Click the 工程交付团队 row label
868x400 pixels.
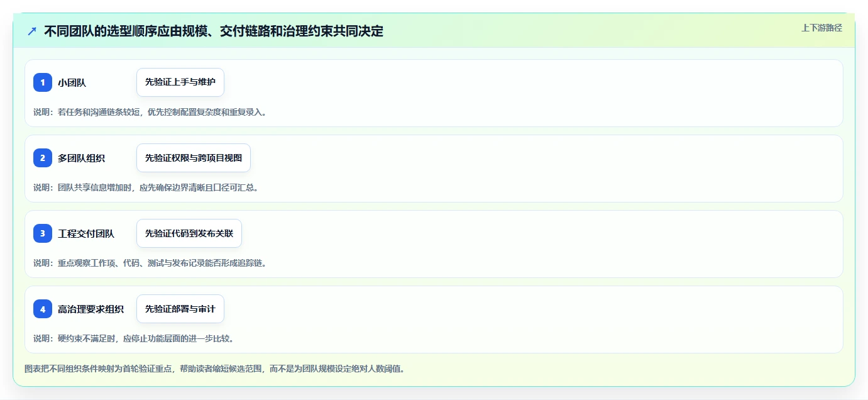point(86,233)
